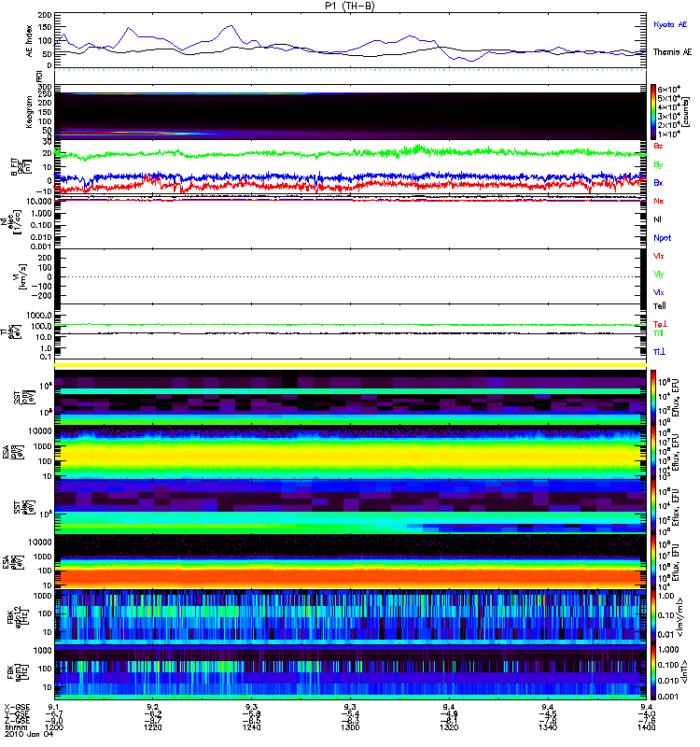
Task: Click the red Bz legend label
Action: [x=658, y=146]
